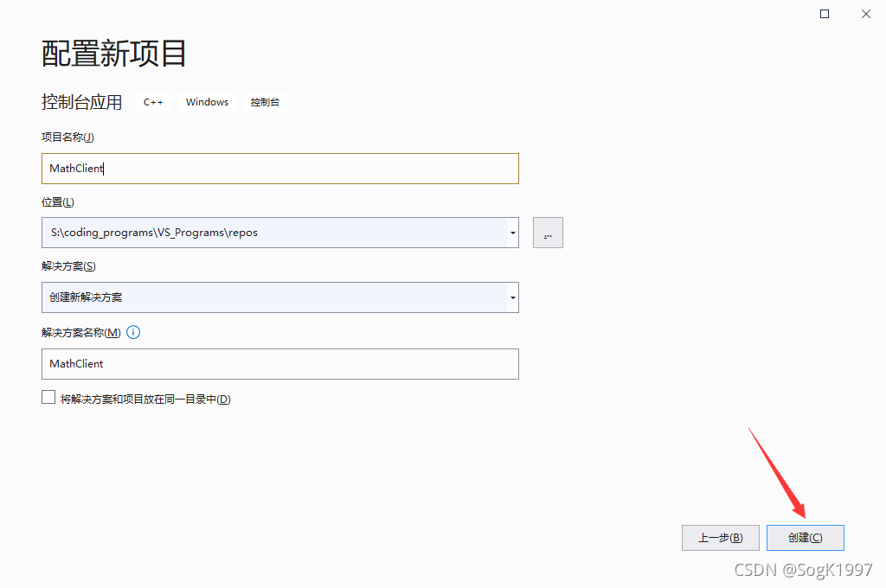
Task: Select the 创建新解决方案 combo box
Action: point(280,297)
